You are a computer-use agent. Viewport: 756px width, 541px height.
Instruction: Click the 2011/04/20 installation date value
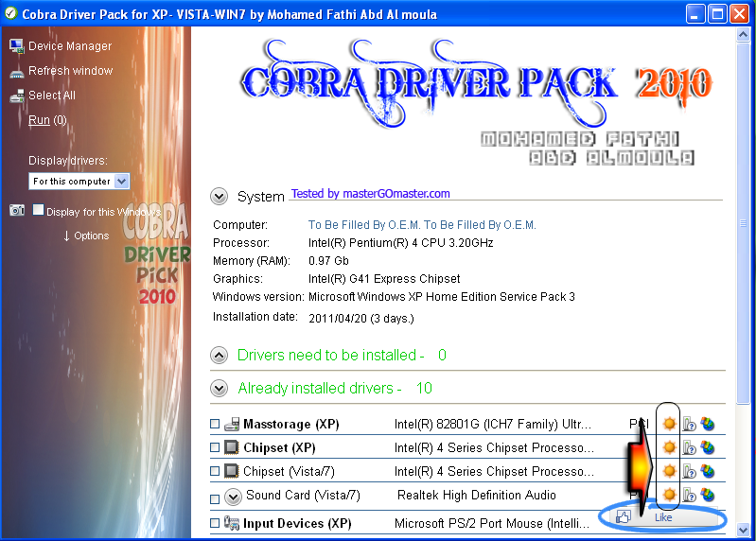361,319
